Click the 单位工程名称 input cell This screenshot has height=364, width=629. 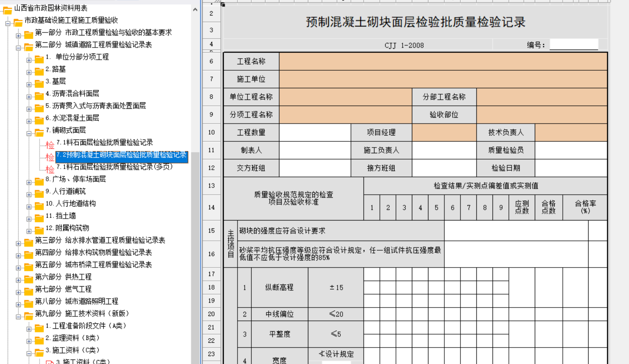346,97
